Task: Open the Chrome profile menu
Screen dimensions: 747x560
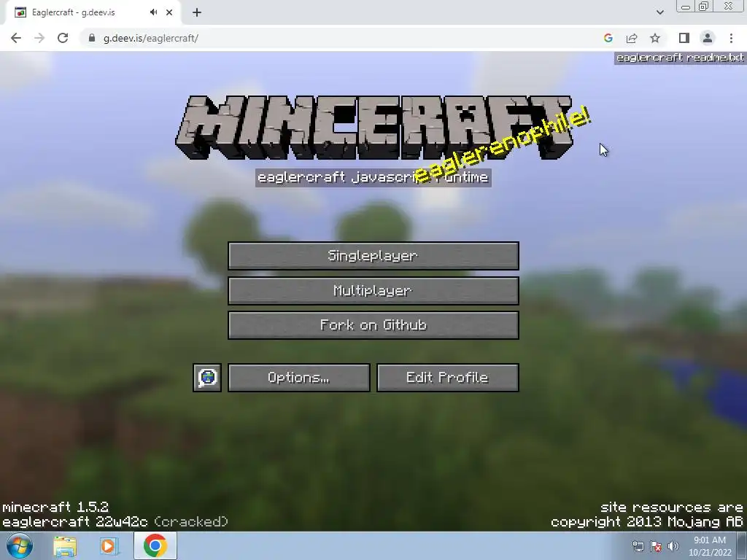Action: [708, 38]
